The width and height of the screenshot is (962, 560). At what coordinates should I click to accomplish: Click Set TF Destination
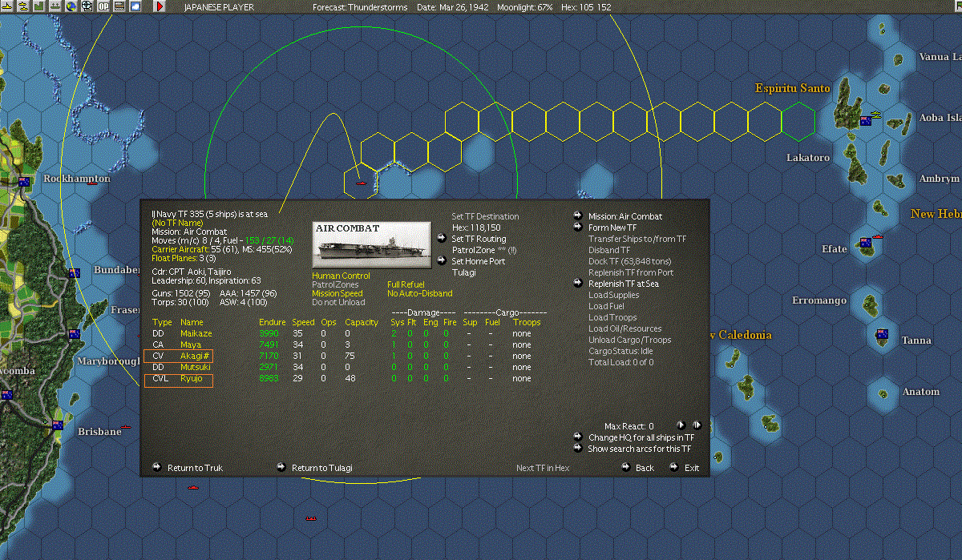pos(485,216)
